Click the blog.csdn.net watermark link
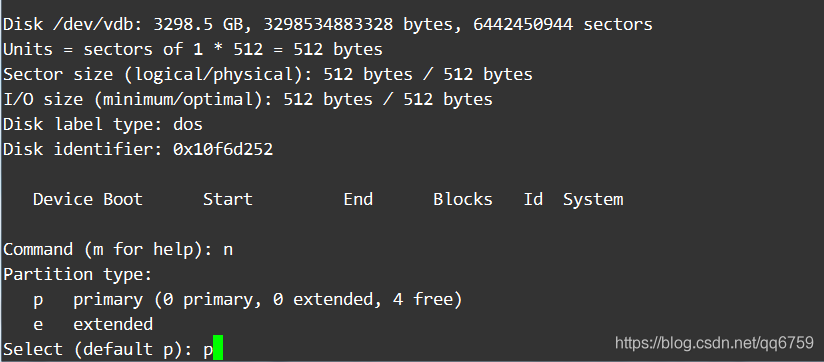Image resolution: width=824 pixels, height=362 pixels. coord(714,344)
